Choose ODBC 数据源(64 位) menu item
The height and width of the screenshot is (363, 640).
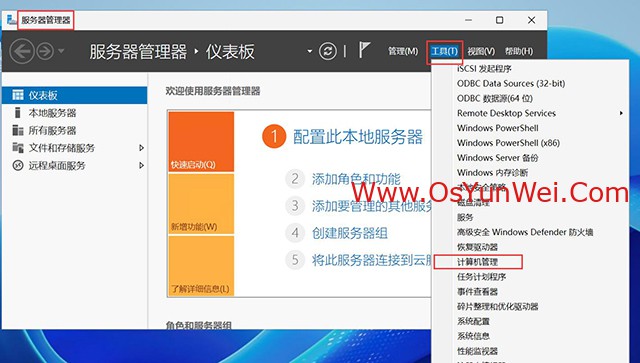pyautogui.click(x=530, y=98)
